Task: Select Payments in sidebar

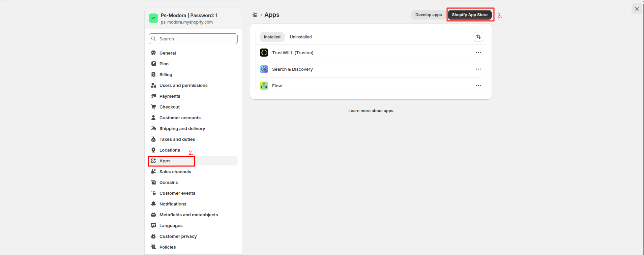Action: coord(193,96)
